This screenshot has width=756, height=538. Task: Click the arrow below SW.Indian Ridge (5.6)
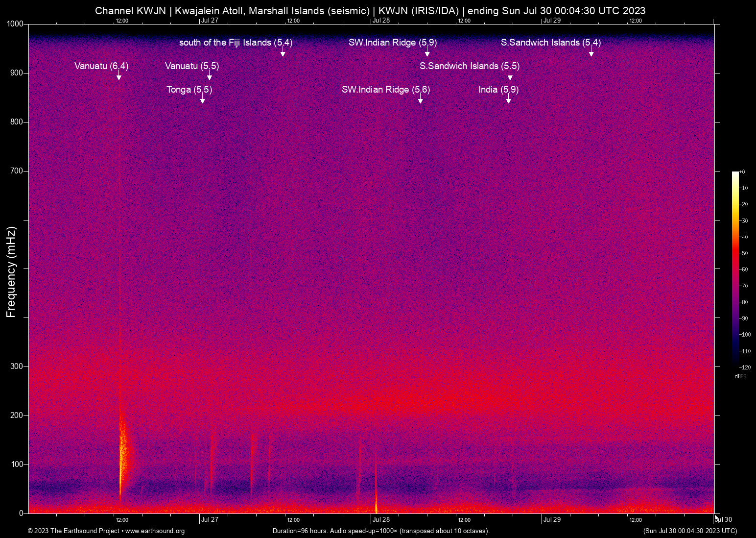pyautogui.click(x=421, y=100)
